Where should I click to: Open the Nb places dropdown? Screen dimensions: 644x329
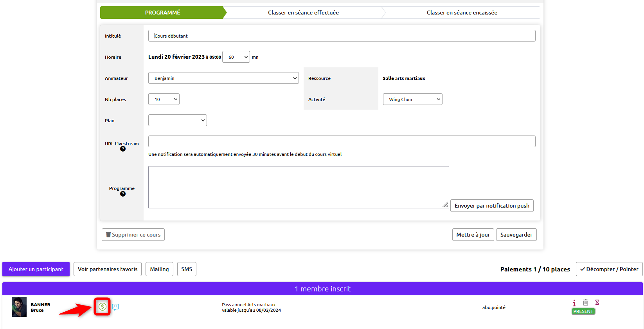click(164, 99)
